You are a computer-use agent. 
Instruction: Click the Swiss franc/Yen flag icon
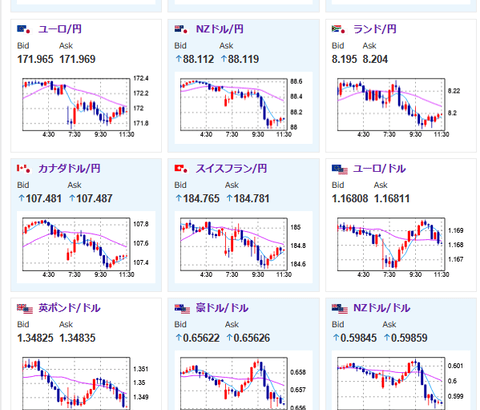click(181, 169)
